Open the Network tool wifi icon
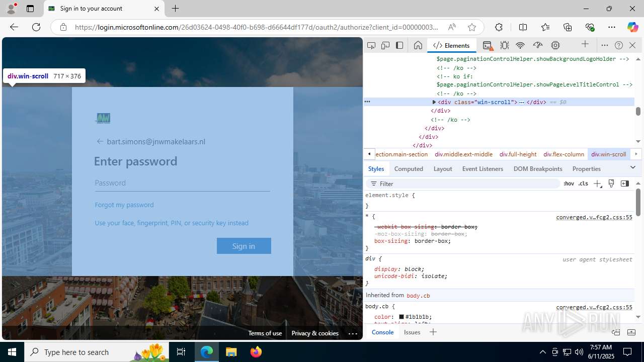Image resolution: width=644 pixels, height=362 pixels. 520,45
